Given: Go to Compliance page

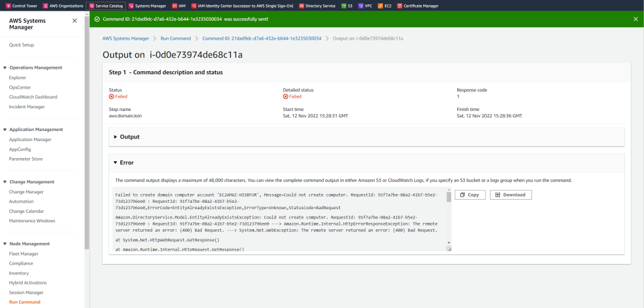Looking at the screenshot, I should (21, 263).
